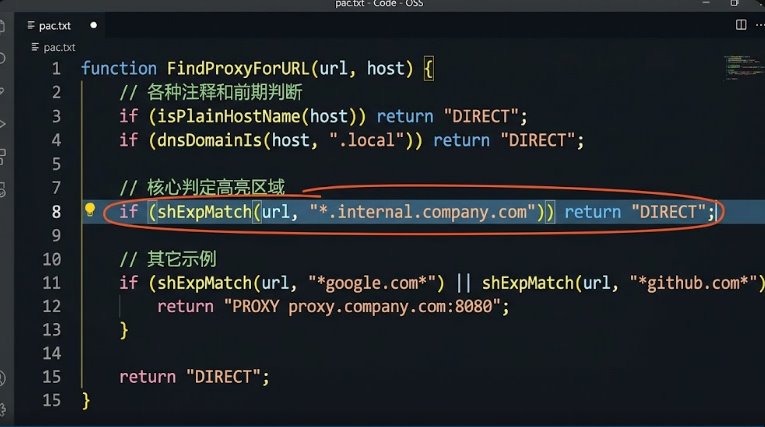Click the host parameter in function signature

tap(386, 68)
